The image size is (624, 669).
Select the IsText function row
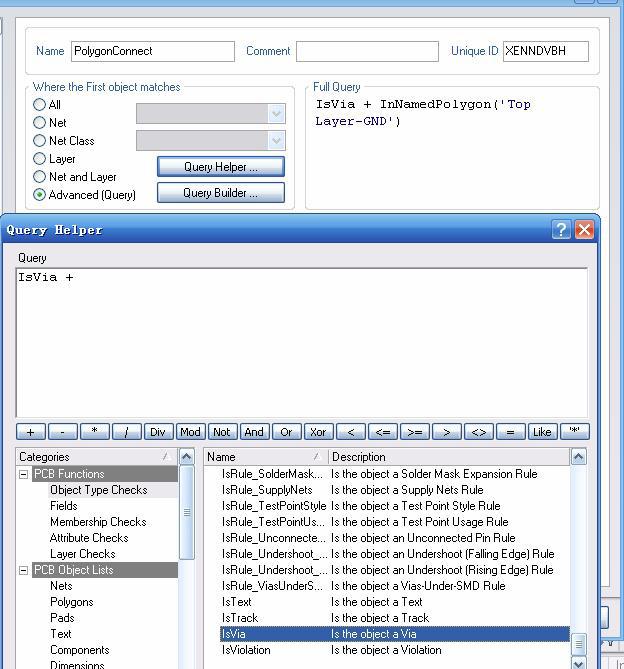(x=395, y=602)
